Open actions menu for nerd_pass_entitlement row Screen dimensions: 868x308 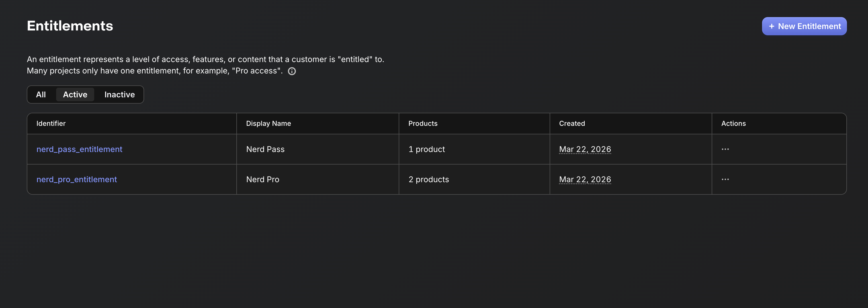(725, 149)
